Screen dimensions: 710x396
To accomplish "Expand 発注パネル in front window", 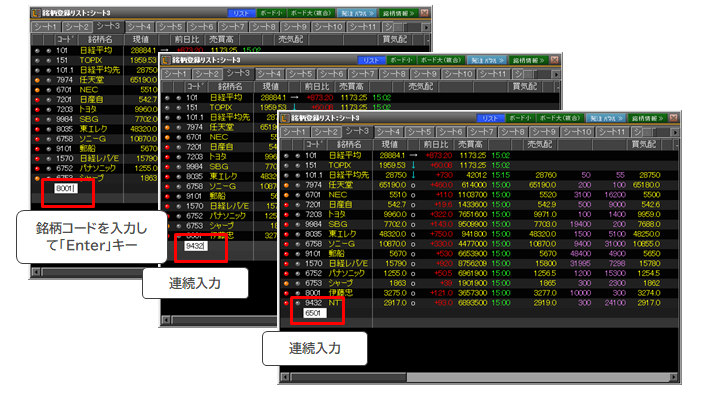I will 605,118.
